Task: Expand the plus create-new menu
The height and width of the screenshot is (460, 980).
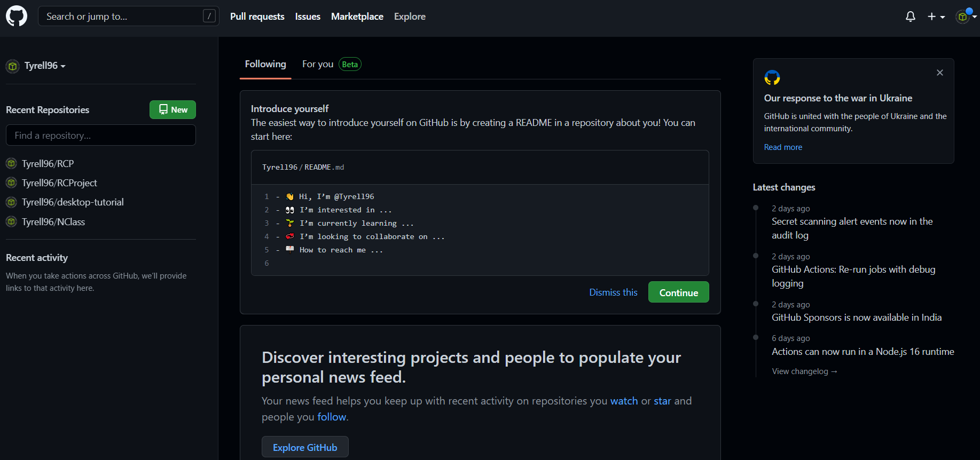Action: tap(936, 17)
